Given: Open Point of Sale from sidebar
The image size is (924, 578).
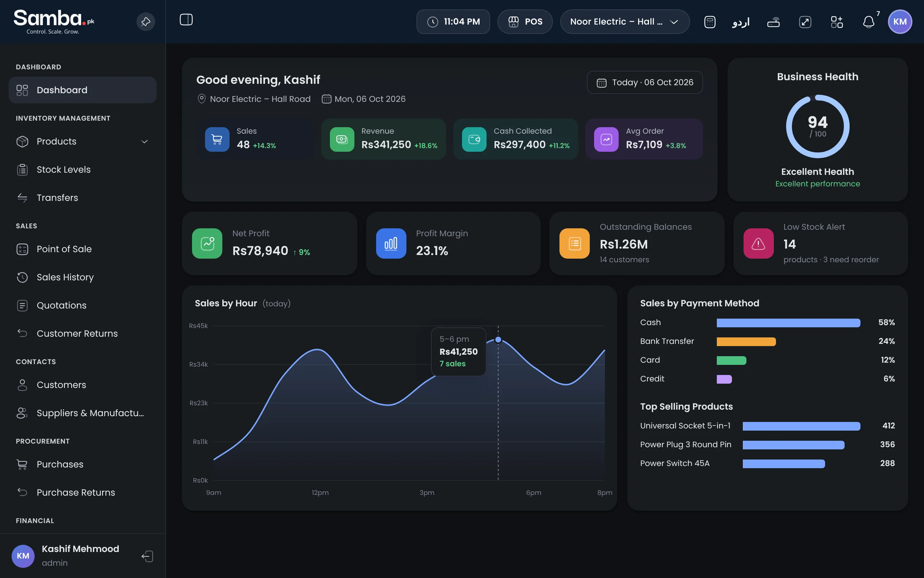Looking at the screenshot, I should pyautogui.click(x=82, y=249).
